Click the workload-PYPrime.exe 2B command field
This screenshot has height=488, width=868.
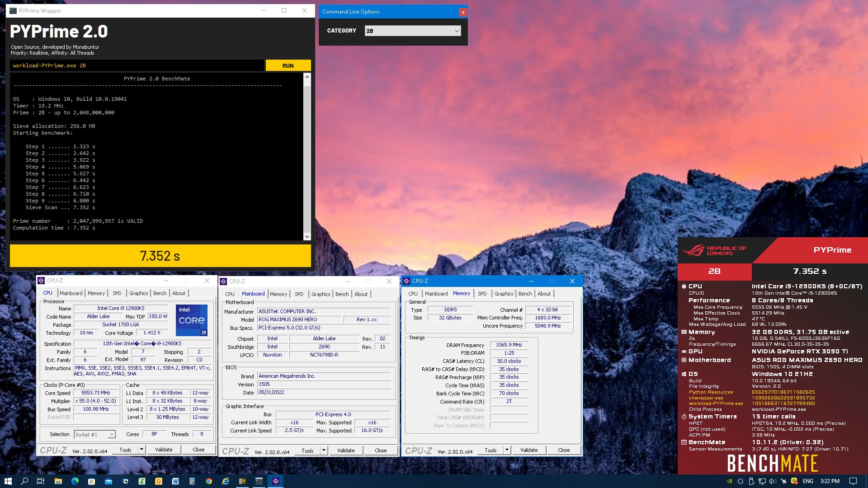click(137, 66)
